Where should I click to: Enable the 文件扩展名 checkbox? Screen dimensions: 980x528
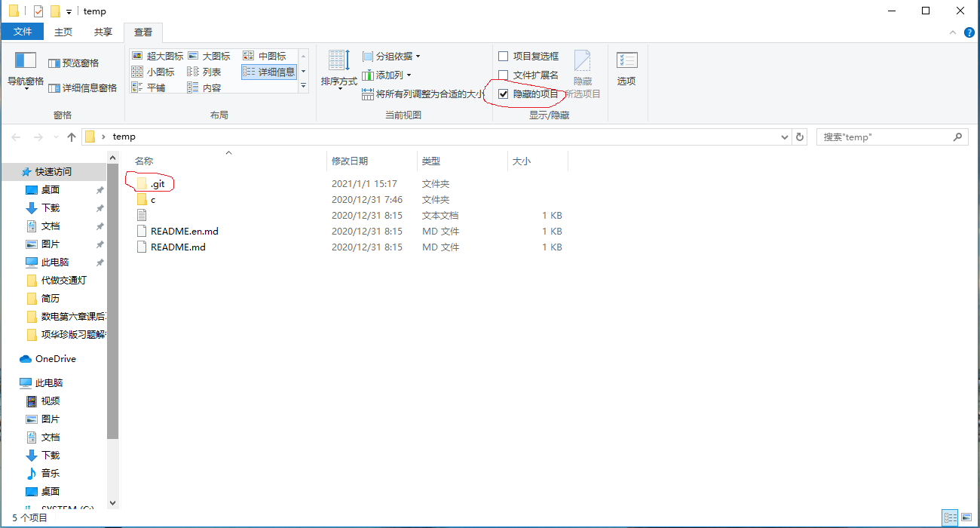(504, 75)
